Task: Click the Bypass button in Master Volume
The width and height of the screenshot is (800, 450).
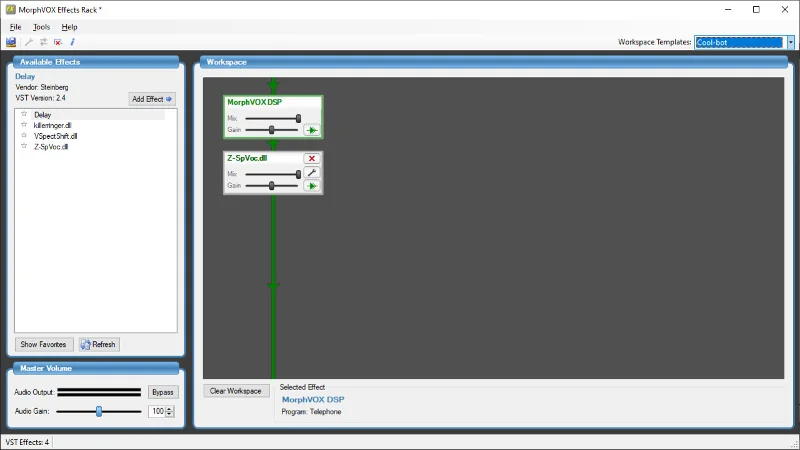Action: (163, 392)
